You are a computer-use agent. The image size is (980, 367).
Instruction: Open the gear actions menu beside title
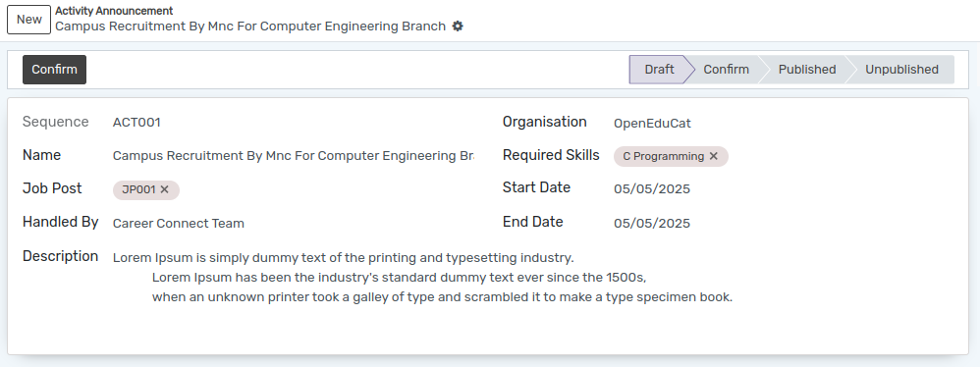pos(458,26)
